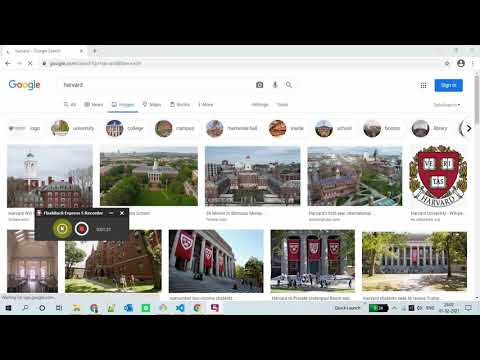Click the blue Sign in button

pyautogui.click(x=448, y=85)
